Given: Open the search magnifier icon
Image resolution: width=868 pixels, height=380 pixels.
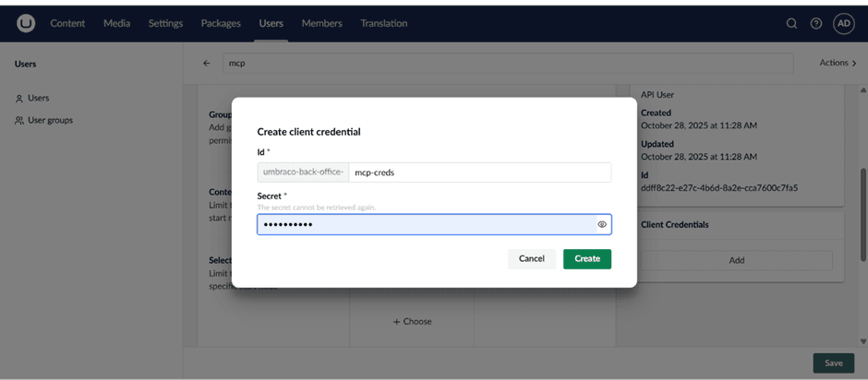Looking at the screenshot, I should point(791,24).
